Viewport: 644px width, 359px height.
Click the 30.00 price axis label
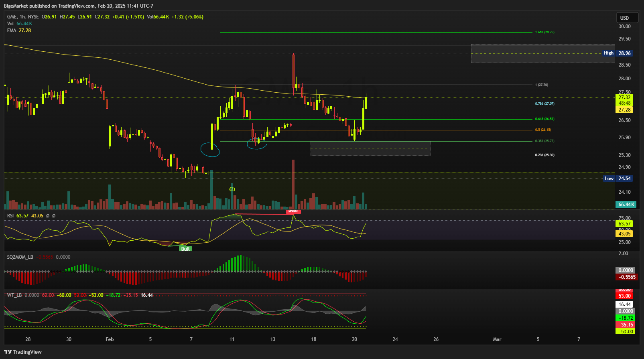[x=624, y=26]
